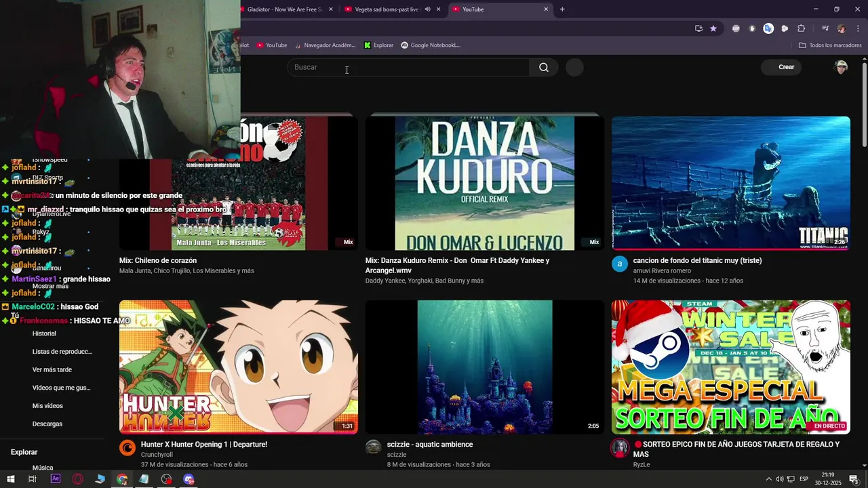The height and width of the screenshot is (488, 868).
Task: Mute the Vegeta tab via speaker icon
Action: click(427, 9)
